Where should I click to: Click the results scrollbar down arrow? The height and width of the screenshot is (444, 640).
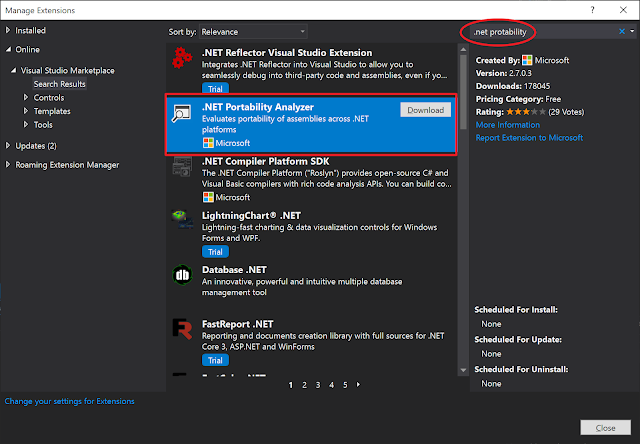(x=463, y=370)
